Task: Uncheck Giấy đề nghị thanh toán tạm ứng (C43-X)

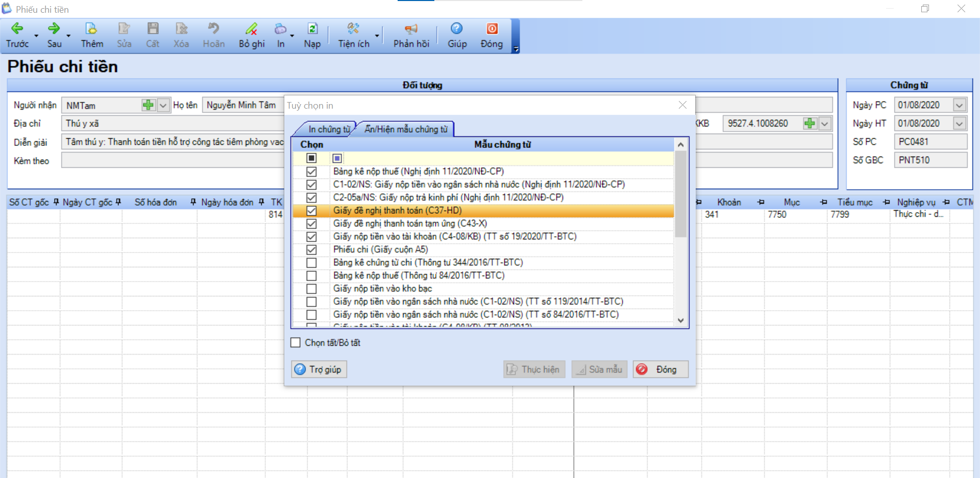Action: point(311,224)
